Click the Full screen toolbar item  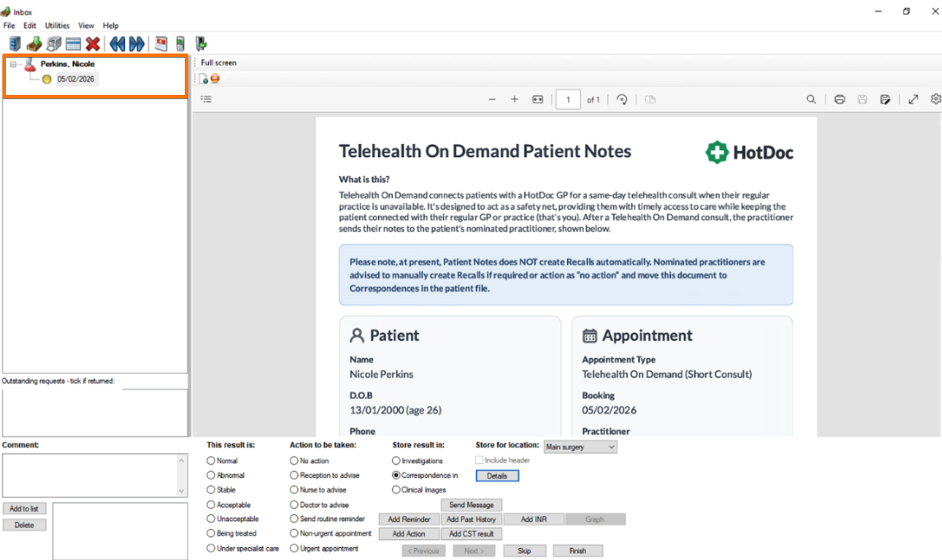[x=218, y=62]
